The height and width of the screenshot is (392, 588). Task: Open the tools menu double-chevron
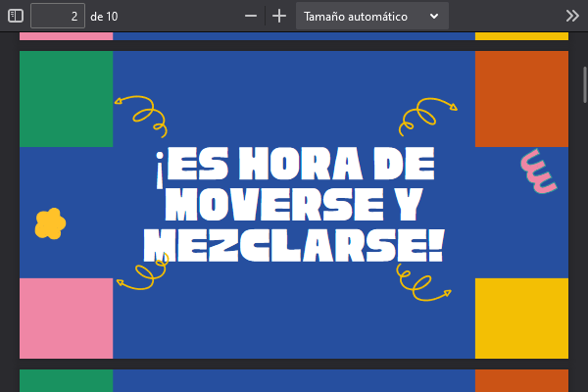(572, 16)
